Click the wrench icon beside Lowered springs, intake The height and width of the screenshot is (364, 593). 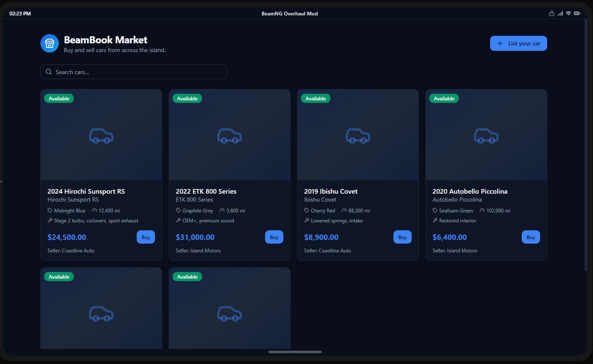pyautogui.click(x=307, y=220)
